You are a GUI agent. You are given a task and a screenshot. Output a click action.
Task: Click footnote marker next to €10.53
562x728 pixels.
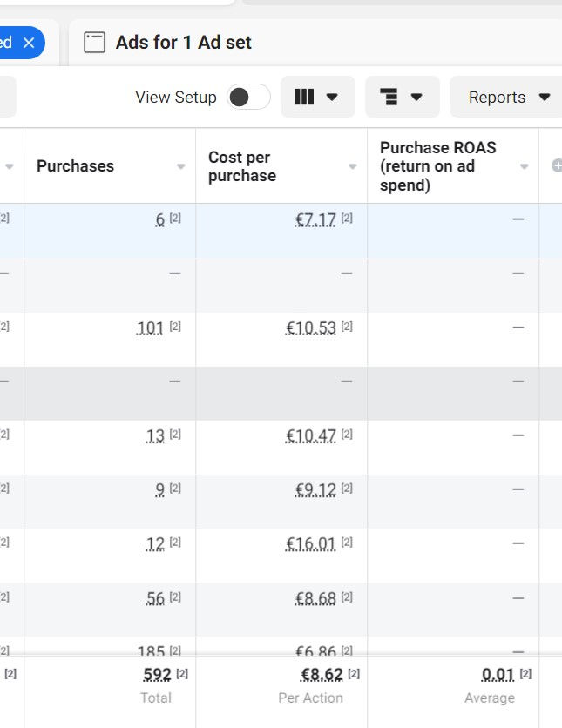click(x=347, y=327)
